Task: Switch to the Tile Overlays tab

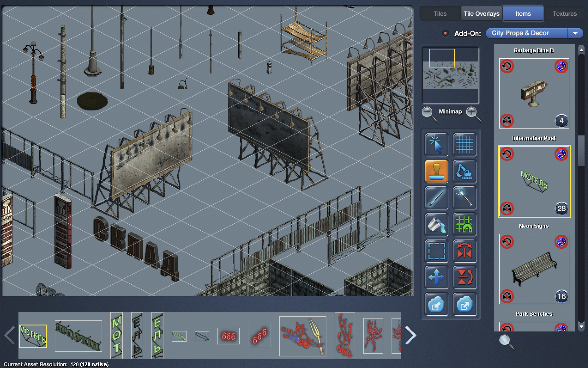Action: (x=481, y=14)
